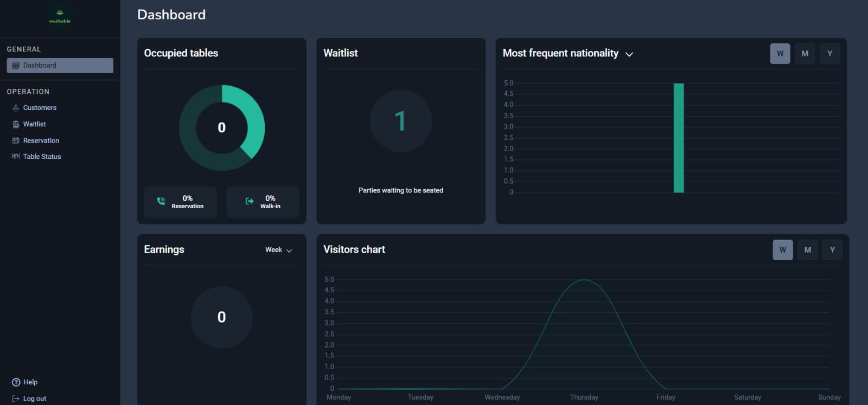Go to the Table Status page
This screenshot has width=868, height=405.
pos(42,156)
